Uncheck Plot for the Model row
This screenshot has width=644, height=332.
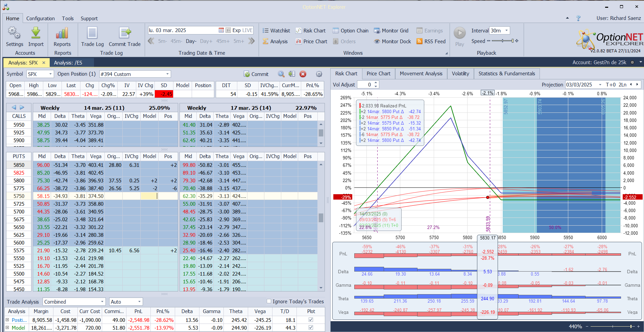point(311,328)
